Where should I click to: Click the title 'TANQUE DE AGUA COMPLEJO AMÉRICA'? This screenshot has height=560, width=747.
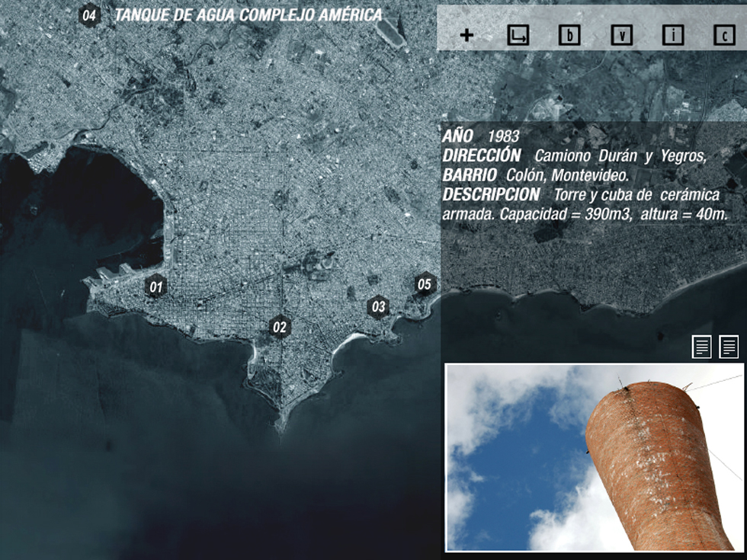pyautogui.click(x=248, y=15)
